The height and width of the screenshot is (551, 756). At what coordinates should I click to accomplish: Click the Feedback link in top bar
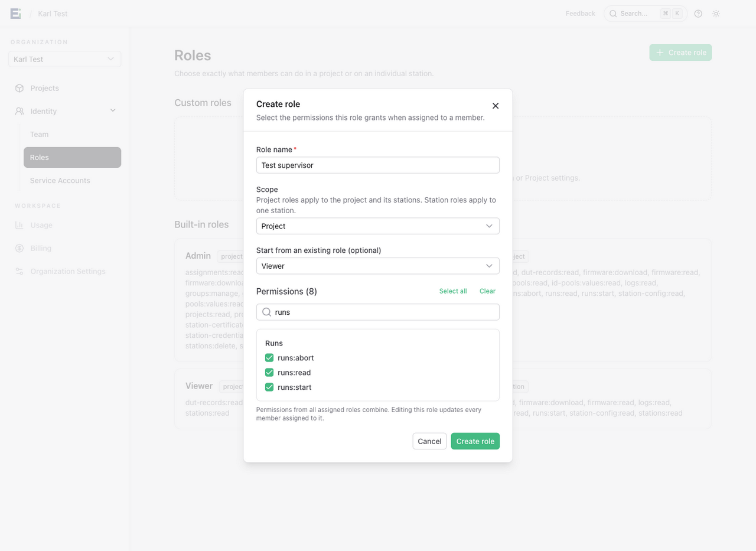coord(581,14)
